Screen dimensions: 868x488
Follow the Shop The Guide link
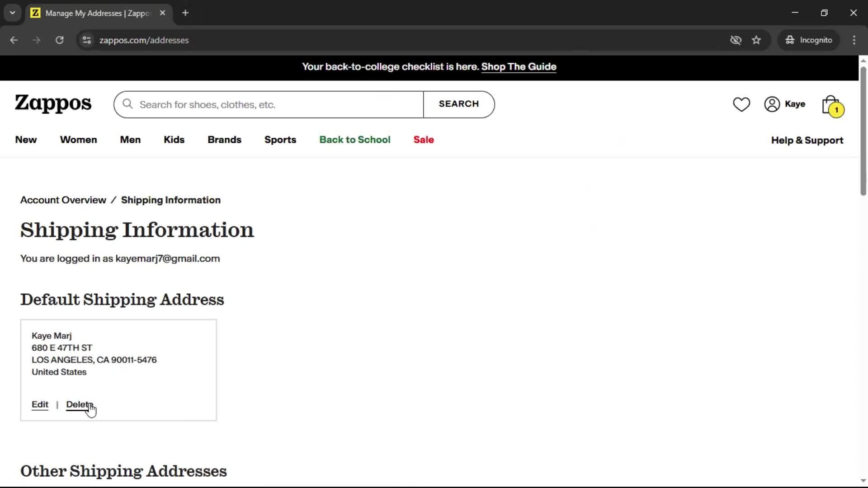519,67
